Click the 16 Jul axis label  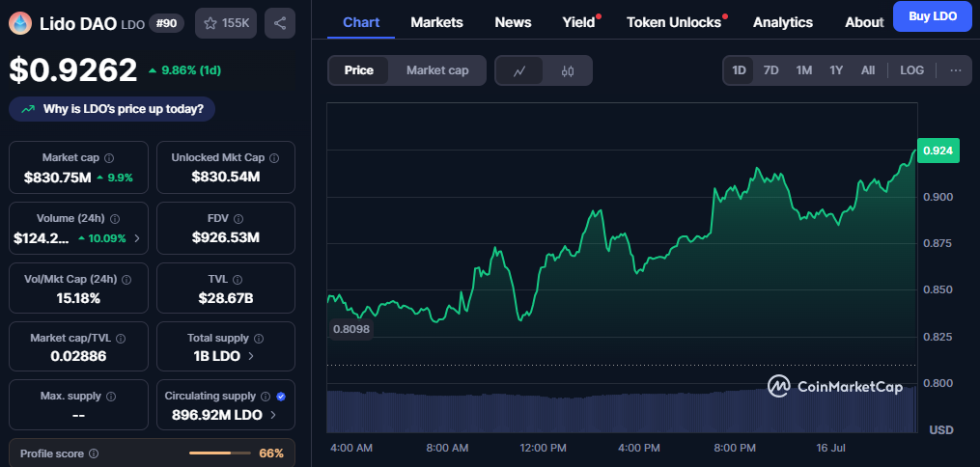click(830, 449)
